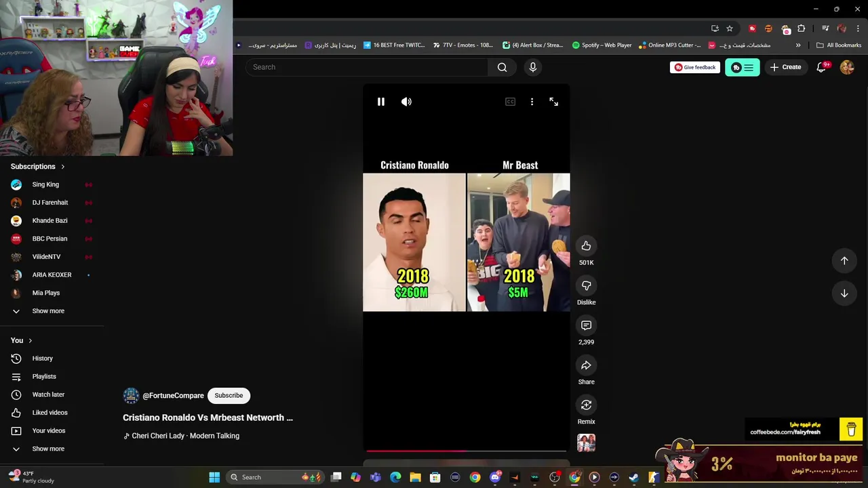The height and width of the screenshot is (488, 868).
Task: Mute the Shorts video volume
Action: click(x=406, y=102)
